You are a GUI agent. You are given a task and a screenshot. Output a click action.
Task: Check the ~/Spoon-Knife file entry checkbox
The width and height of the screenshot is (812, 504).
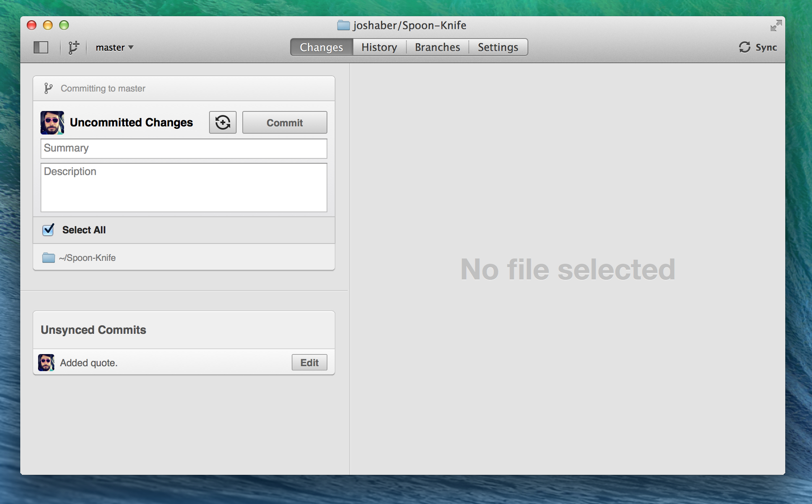click(49, 257)
